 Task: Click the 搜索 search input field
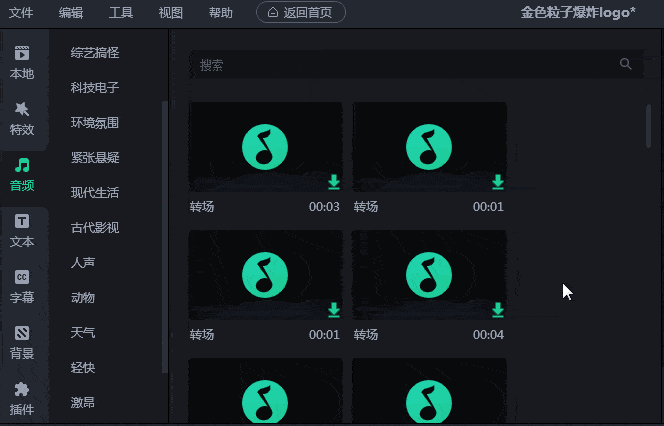(416, 64)
